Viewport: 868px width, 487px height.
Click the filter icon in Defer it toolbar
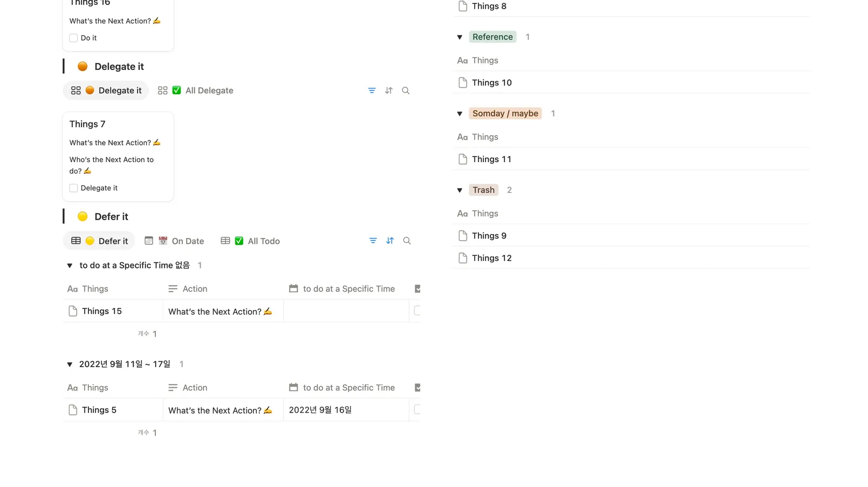[373, 241]
